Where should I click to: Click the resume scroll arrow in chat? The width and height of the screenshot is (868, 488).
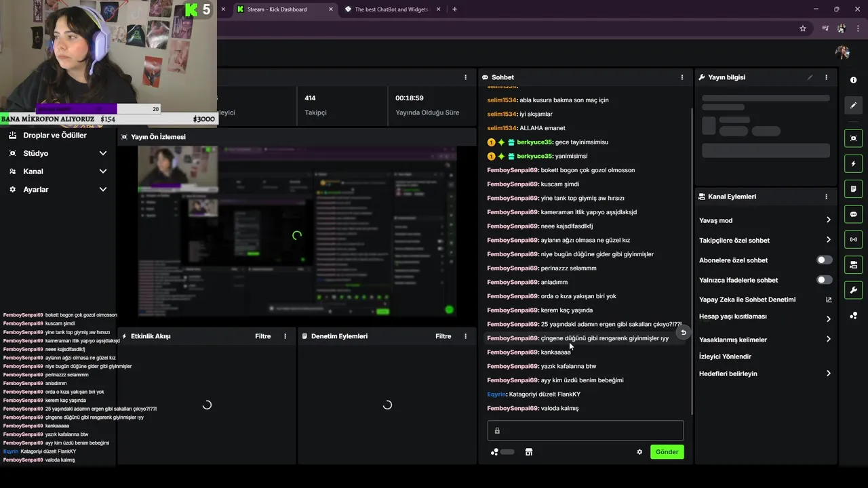pyautogui.click(x=683, y=333)
